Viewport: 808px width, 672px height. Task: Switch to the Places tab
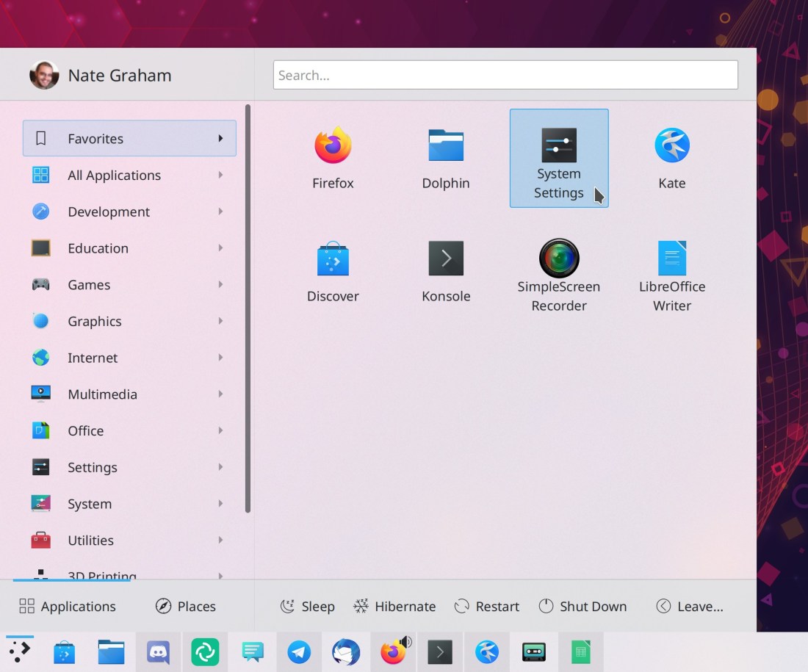pos(186,607)
